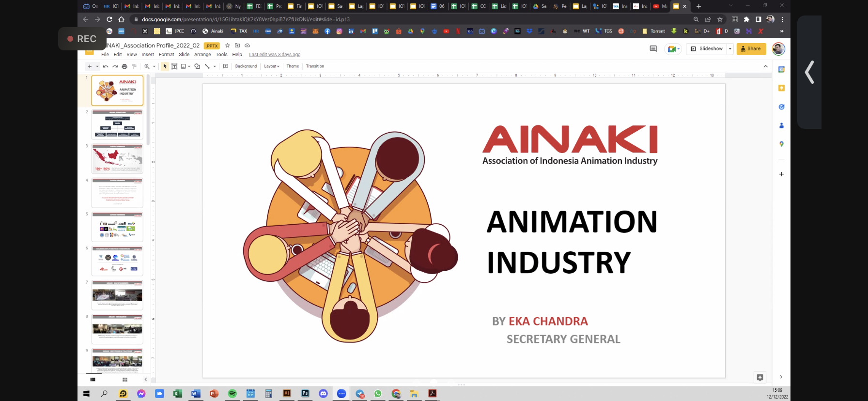Click the Print icon

click(124, 66)
